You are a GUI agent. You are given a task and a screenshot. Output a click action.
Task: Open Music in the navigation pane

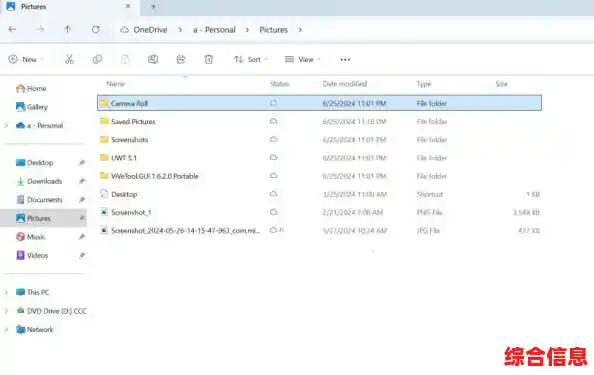30,237
